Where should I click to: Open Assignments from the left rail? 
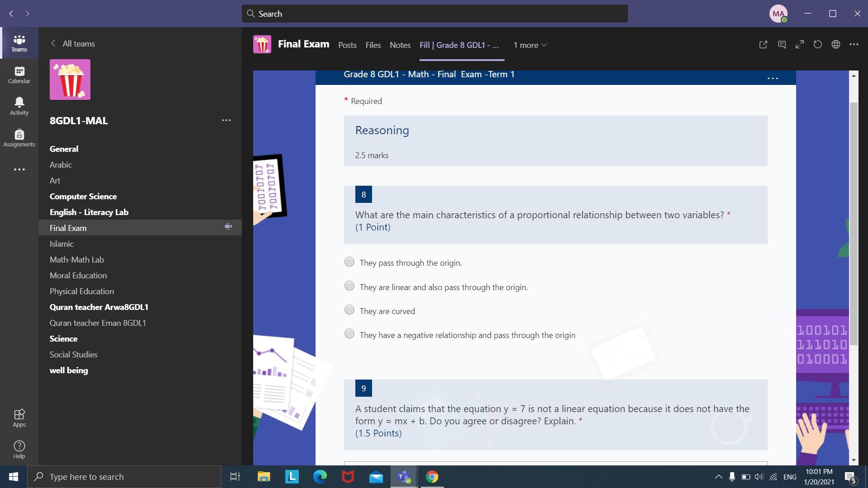click(19, 138)
